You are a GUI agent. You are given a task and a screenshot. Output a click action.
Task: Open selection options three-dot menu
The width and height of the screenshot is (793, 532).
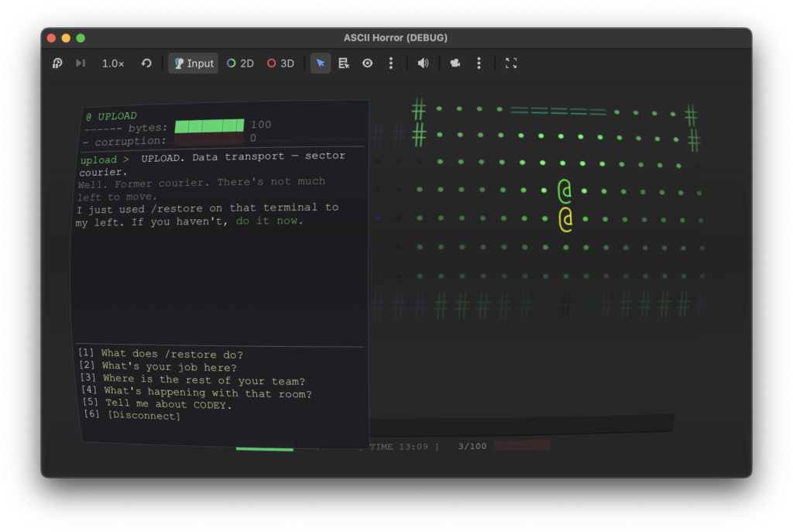[391, 63]
